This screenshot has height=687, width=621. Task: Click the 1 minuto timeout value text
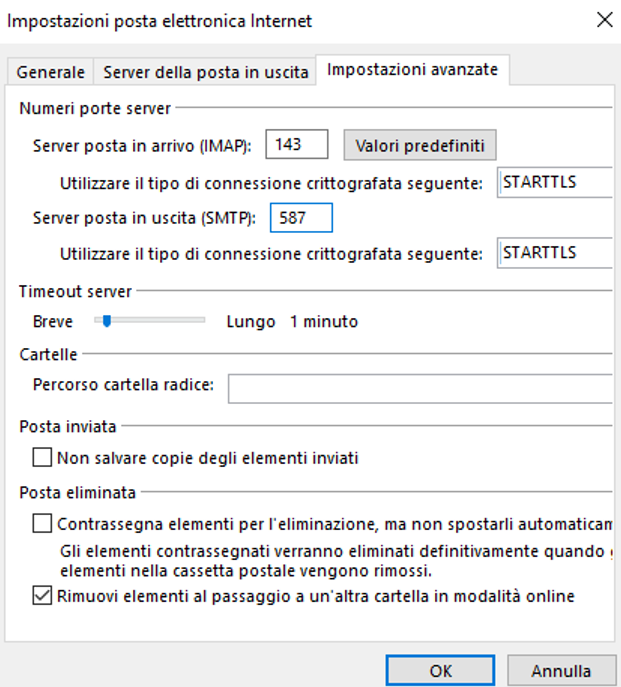(324, 322)
